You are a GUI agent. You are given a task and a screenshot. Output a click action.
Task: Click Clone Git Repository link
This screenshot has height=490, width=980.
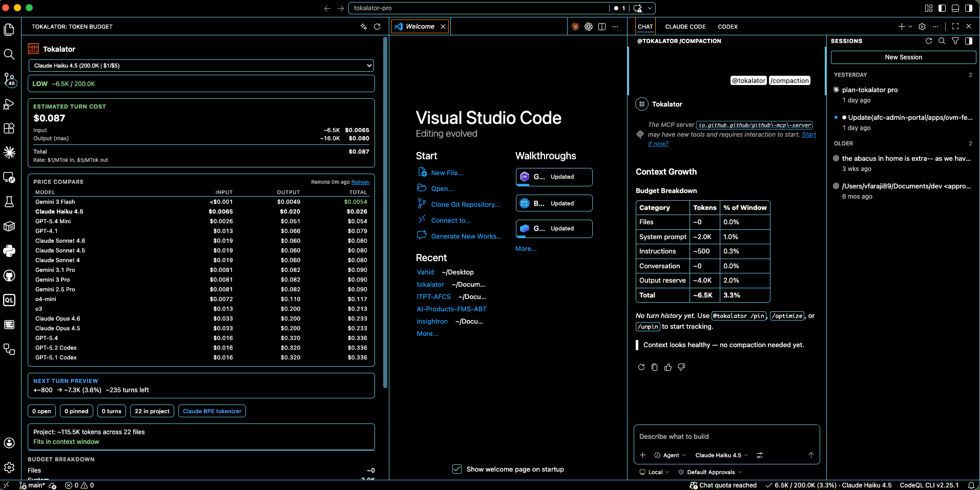(x=465, y=204)
